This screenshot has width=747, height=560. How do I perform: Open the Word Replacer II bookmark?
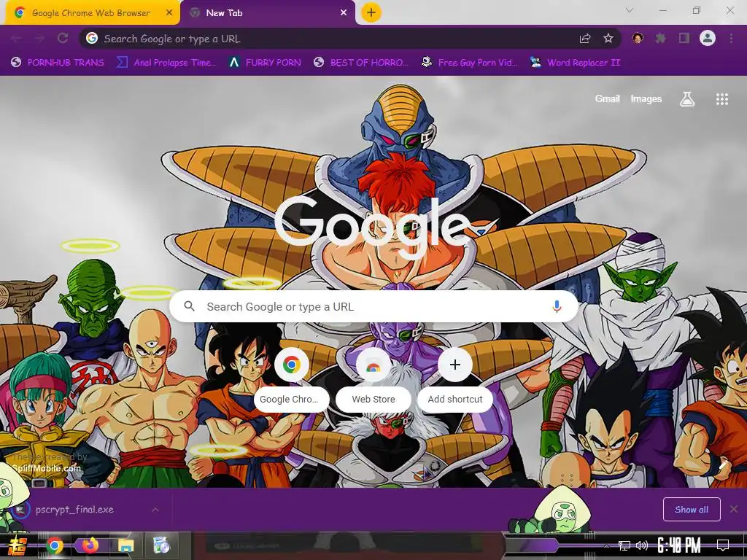click(x=575, y=63)
